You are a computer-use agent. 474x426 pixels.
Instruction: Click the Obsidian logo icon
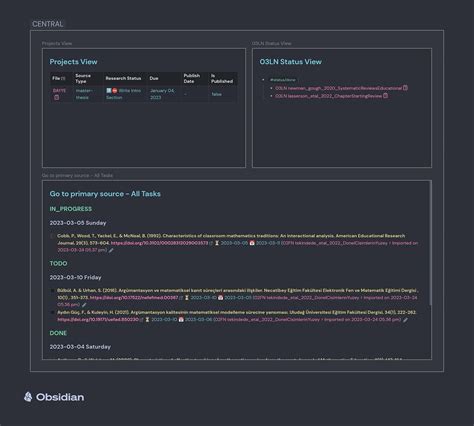pyautogui.click(x=28, y=397)
